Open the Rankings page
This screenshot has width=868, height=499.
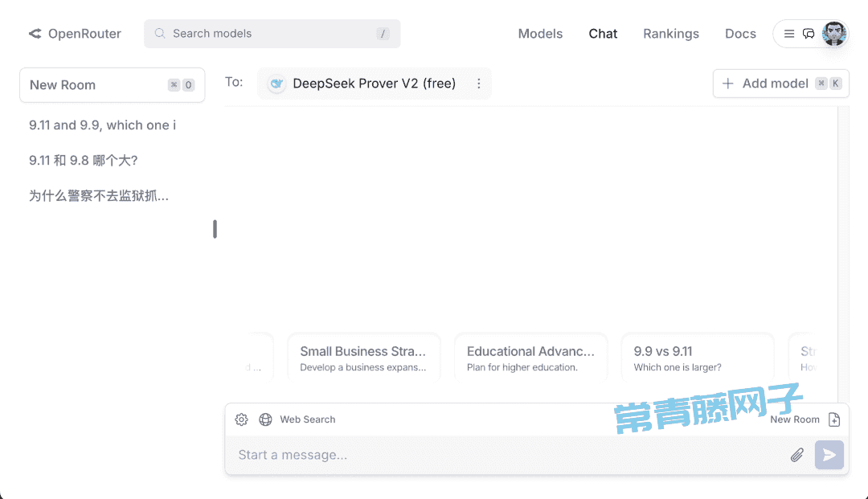[x=671, y=34]
